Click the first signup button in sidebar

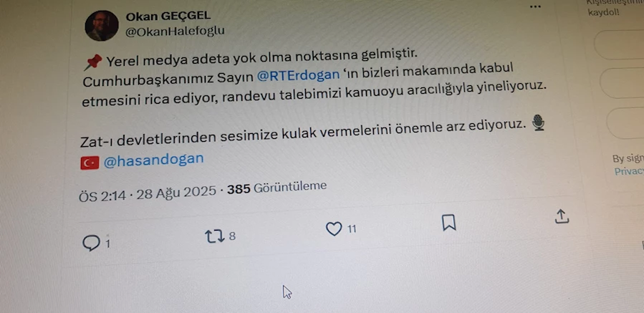(x=620, y=44)
